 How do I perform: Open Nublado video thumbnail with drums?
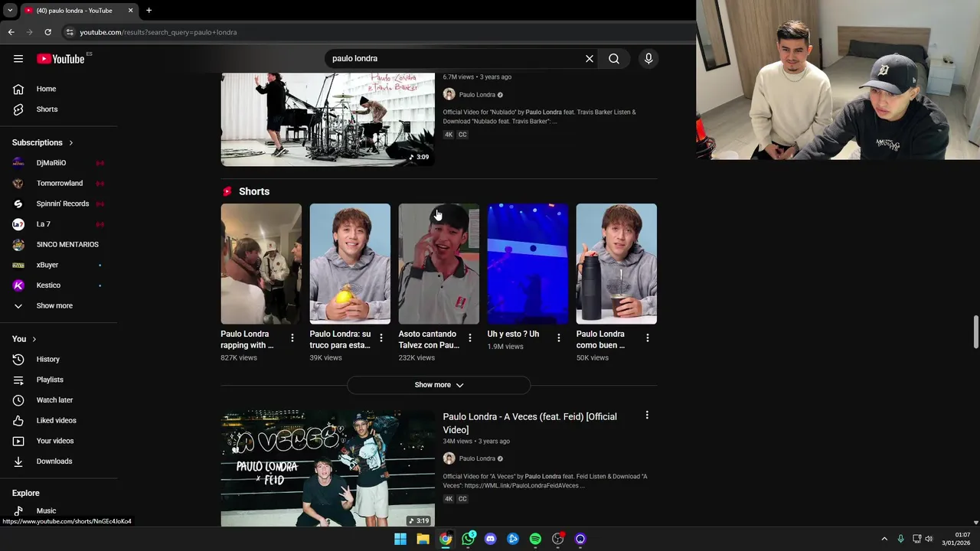click(x=328, y=119)
